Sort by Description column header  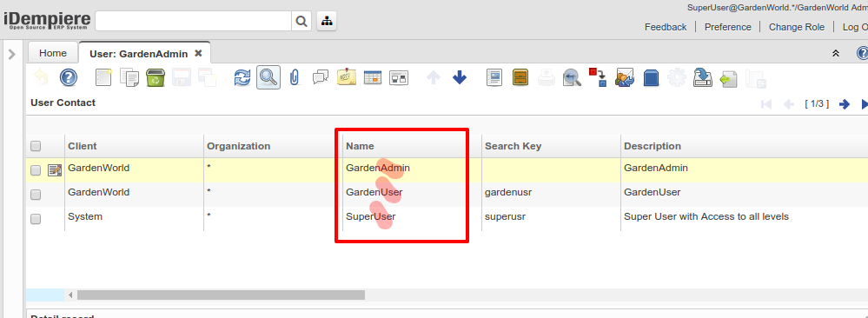(x=653, y=146)
